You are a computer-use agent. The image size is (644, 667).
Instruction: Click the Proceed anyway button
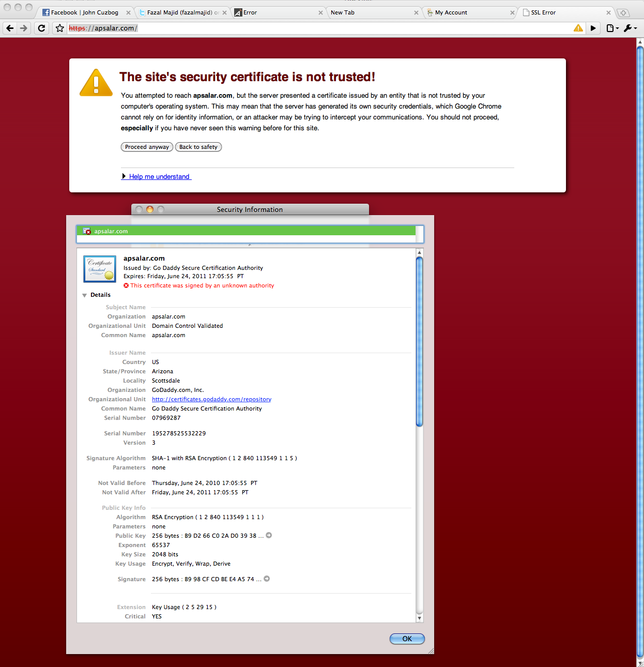point(147,147)
